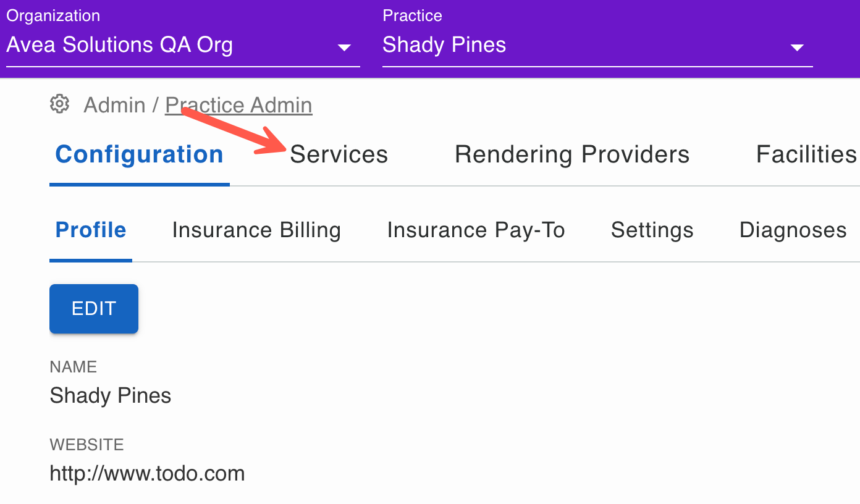Expand the Organization dropdown arrow
The width and height of the screenshot is (860, 504).
point(344,48)
